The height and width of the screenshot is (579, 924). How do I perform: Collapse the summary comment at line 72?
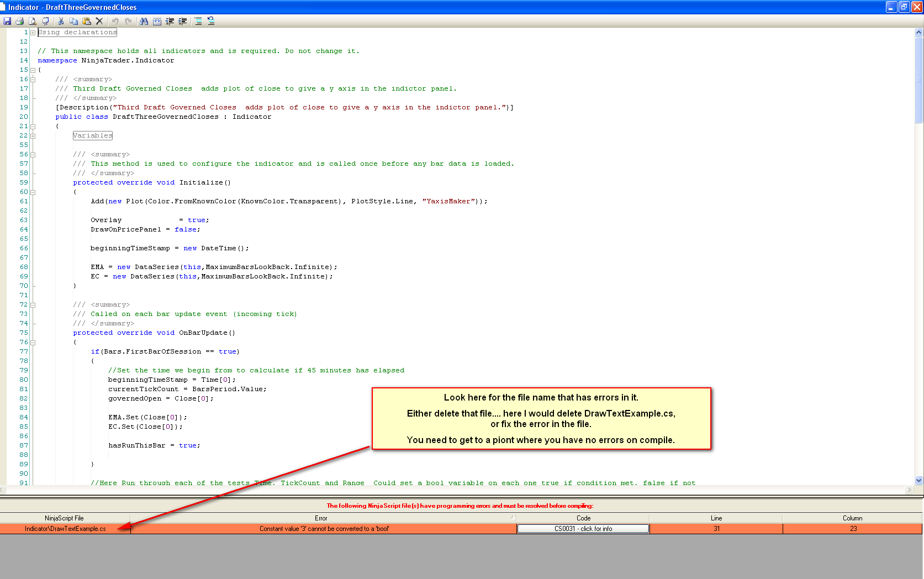coord(33,305)
